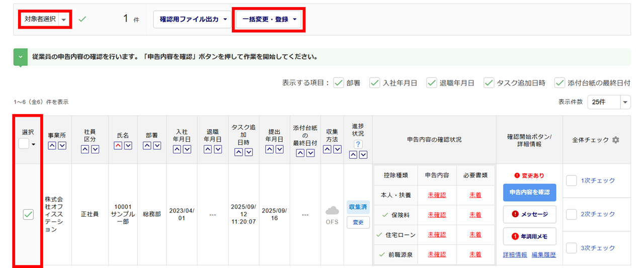Viewport: 644px width, 268px height.
Task: Tick the 1次チェック checkbox
Action: click(x=571, y=181)
